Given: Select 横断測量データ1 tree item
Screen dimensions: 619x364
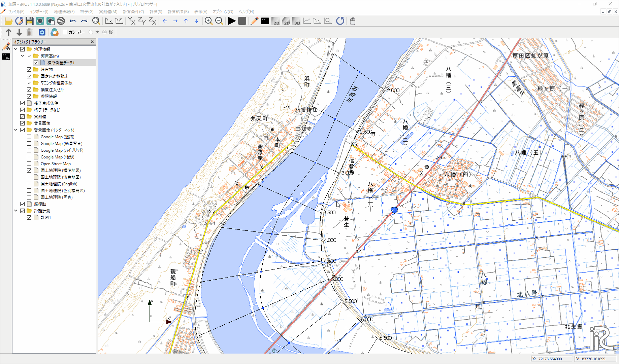Looking at the screenshot, I should tap(61, 63).
